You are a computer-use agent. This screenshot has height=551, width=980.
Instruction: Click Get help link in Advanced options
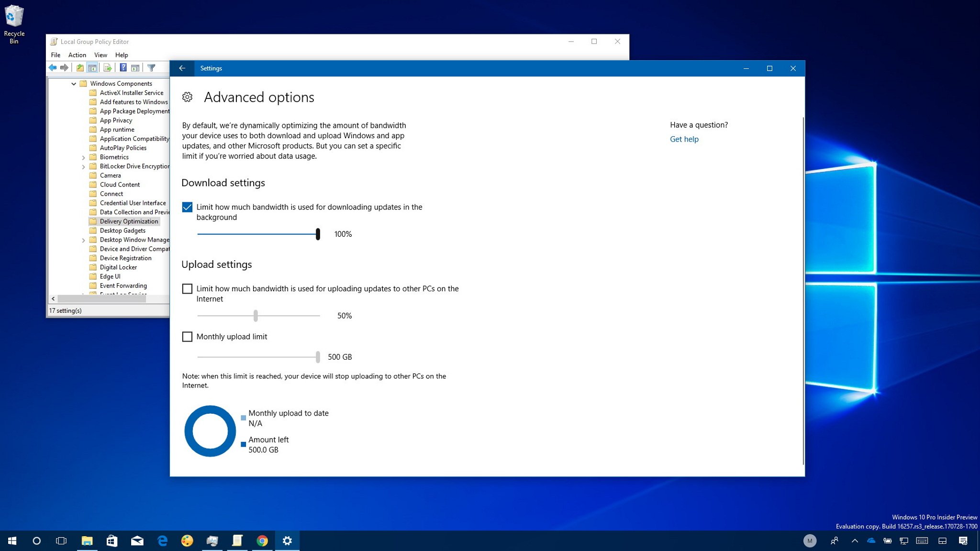pos(684,139)
